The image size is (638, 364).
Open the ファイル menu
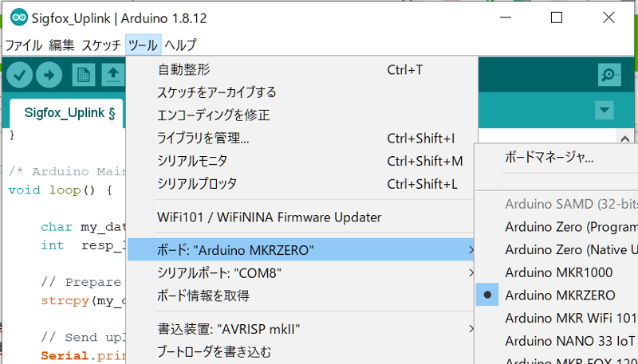24,45
